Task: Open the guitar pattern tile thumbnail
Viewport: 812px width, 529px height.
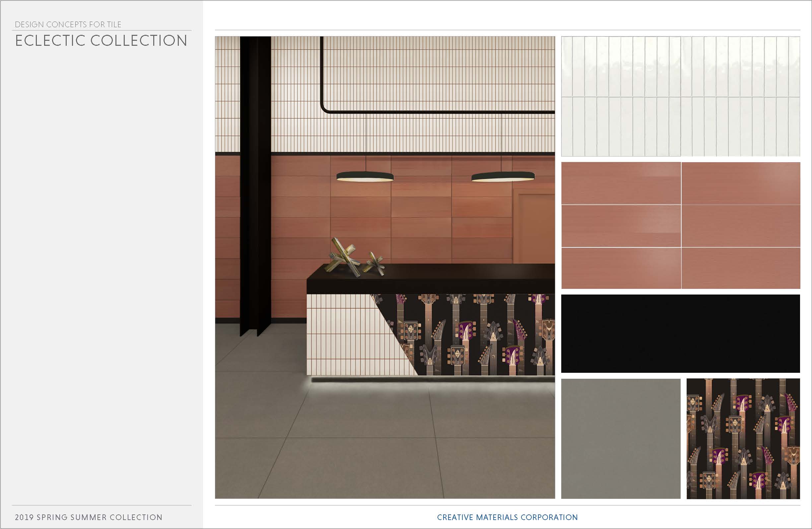Action: click(743, 438)
